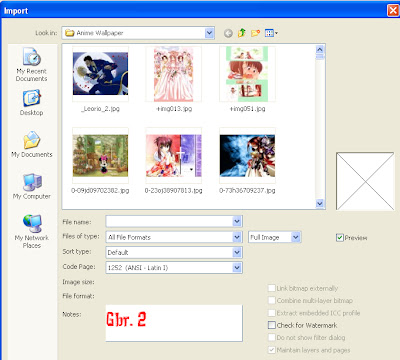The image size is (400, 360).
Task: Go up one folder level
Action: tap(242, 33)
